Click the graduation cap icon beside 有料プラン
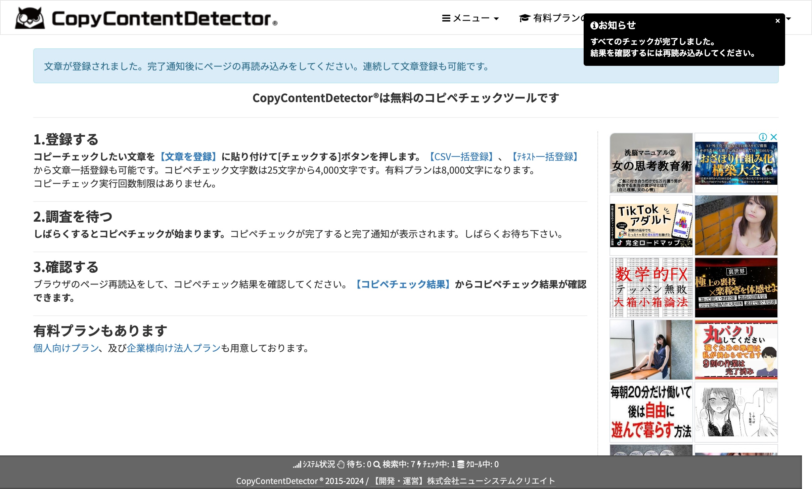 [x=524, y=18]
